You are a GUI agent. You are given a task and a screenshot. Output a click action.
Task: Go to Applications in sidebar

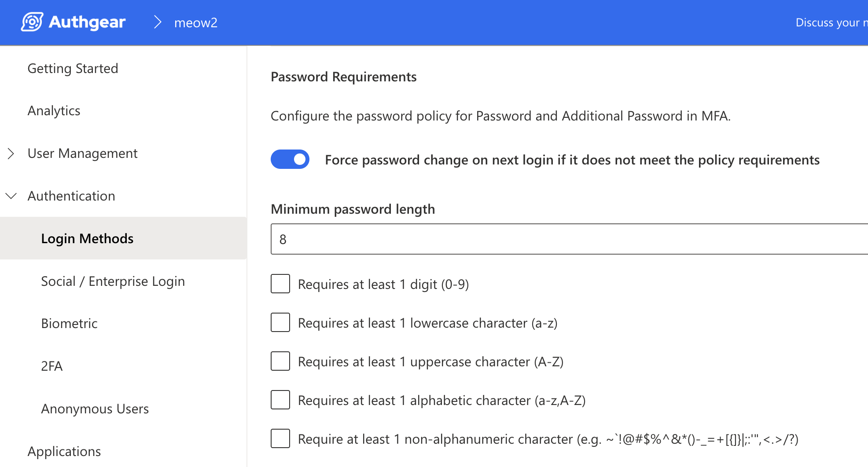[x=64, y=452]
